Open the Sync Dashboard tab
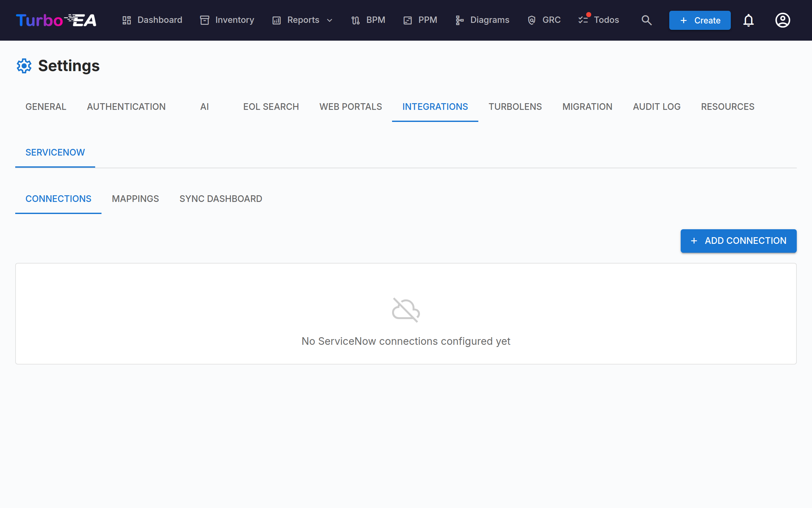This screenshot has width=812, height=508. tap(221, 198)
